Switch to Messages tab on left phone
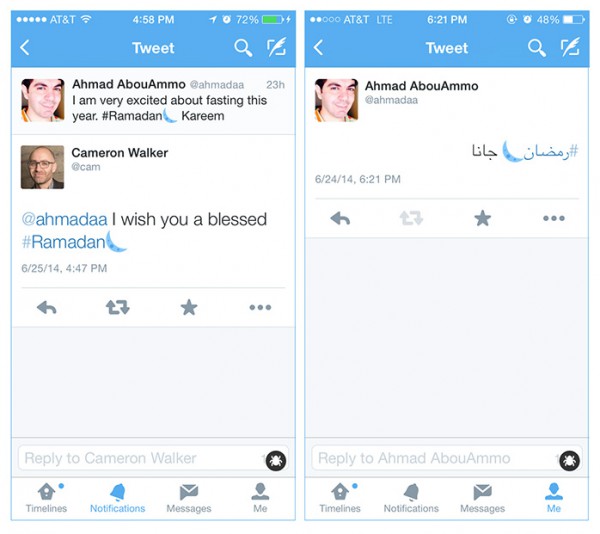 click(x=189, y=498)
